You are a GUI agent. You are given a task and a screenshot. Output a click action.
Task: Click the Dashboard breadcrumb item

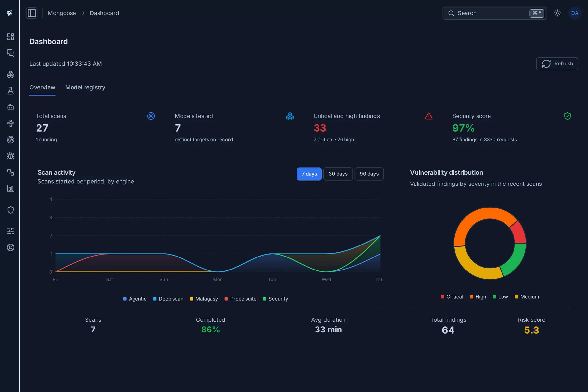(104, 13)
